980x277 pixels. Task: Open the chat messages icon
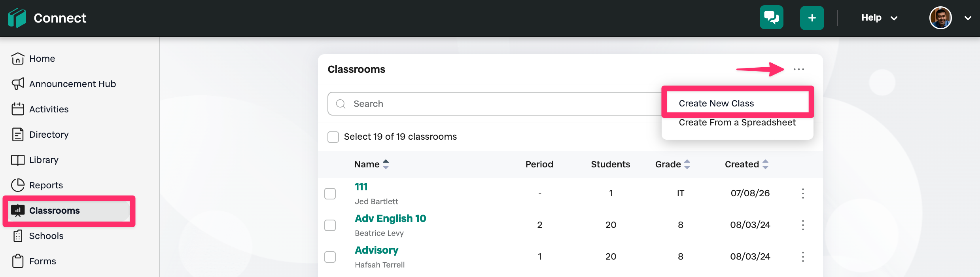click(771, 17)
